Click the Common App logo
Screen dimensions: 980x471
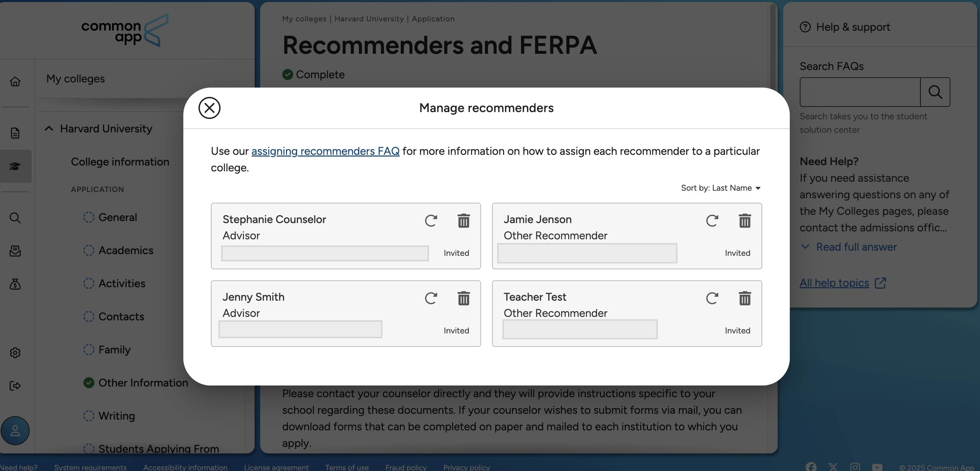(x=125, y=30)
